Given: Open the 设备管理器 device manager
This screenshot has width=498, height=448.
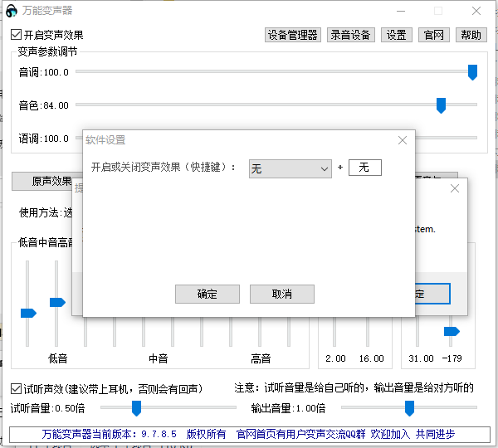Looking at the screenshot, I should [x=292, y=35].
